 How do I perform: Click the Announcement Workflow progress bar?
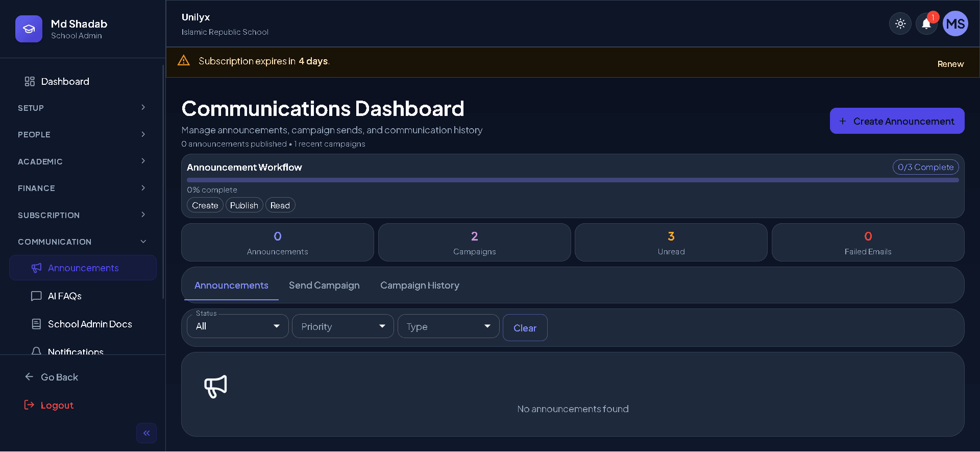pyautogui.click(x=573, y=180)
